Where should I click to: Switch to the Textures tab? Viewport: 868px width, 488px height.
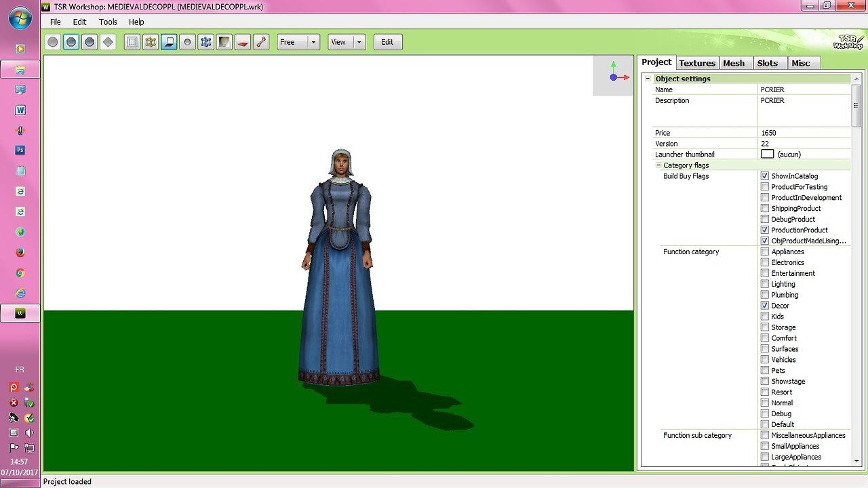point(697,63)
